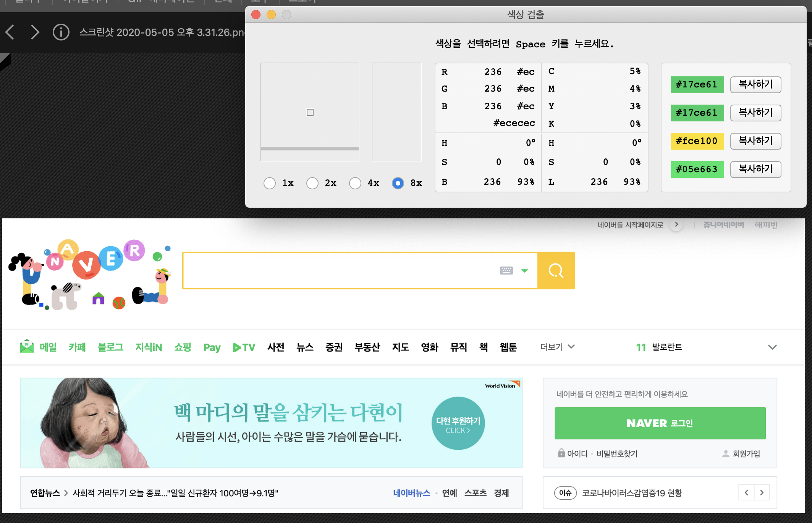812x523 pixels.
Task: Expand the trending keywords chevron
Action: [772, 347]
